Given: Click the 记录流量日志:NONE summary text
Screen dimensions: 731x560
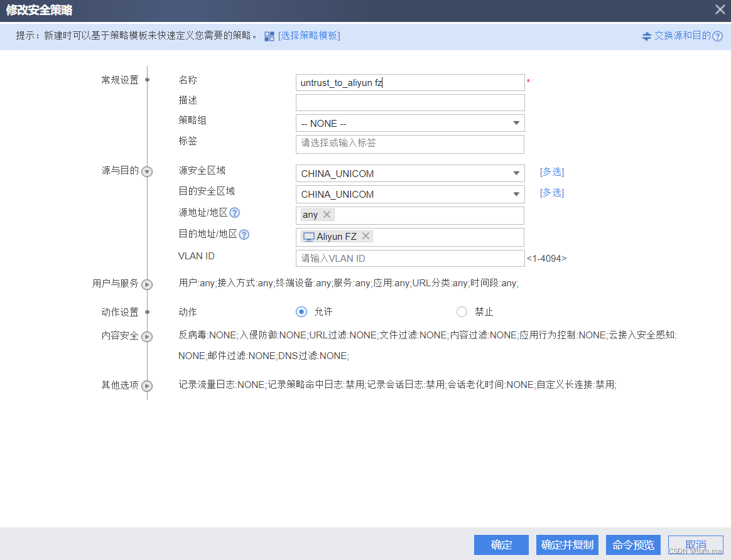Looking at the screenshot, I should [x=398, y=384].
